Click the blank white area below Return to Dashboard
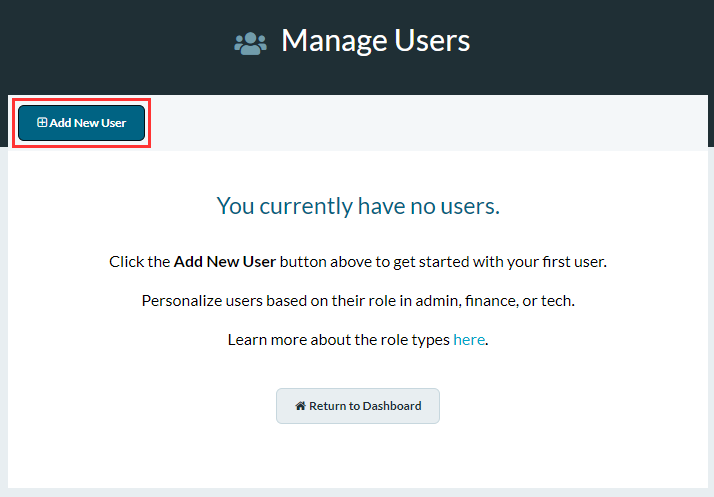The height and width of the screenshot is (497, 714). point(358,458)
